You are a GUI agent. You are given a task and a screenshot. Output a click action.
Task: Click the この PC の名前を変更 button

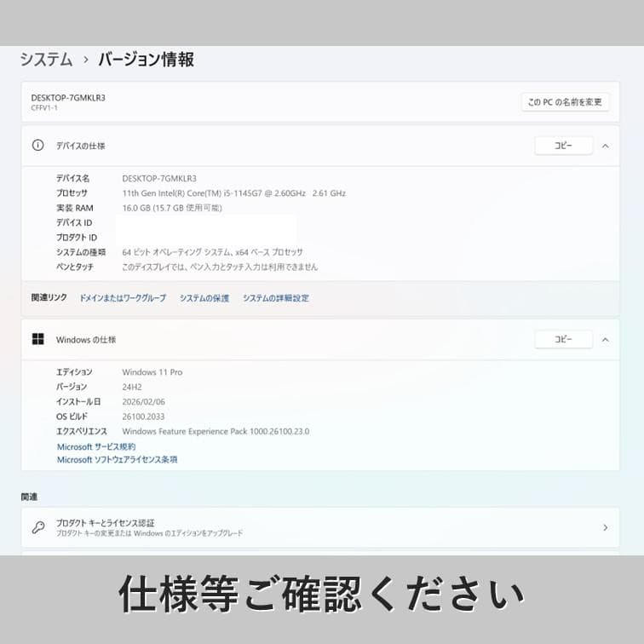point(565,102)
